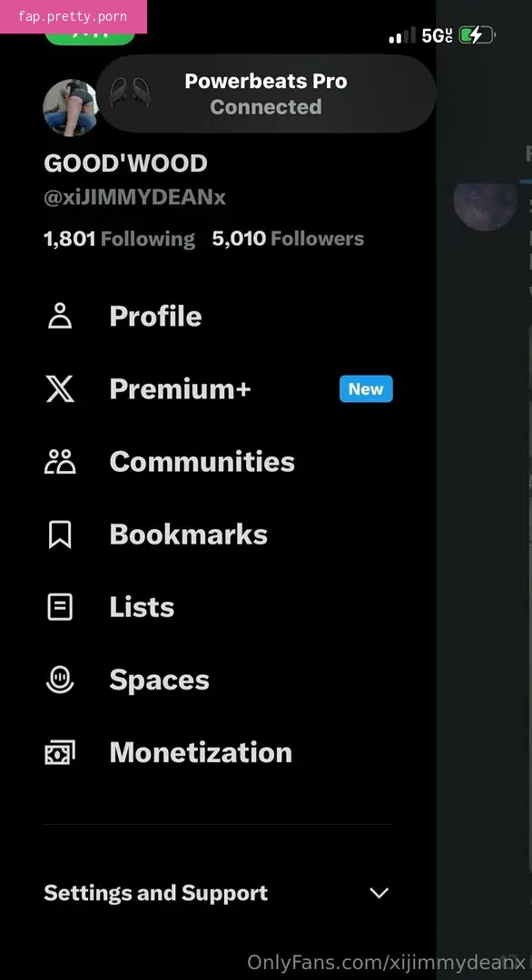Tap the Powerbeats earbuds icon
Viewport: 532px width, 980px height.
tap(130, 93)
